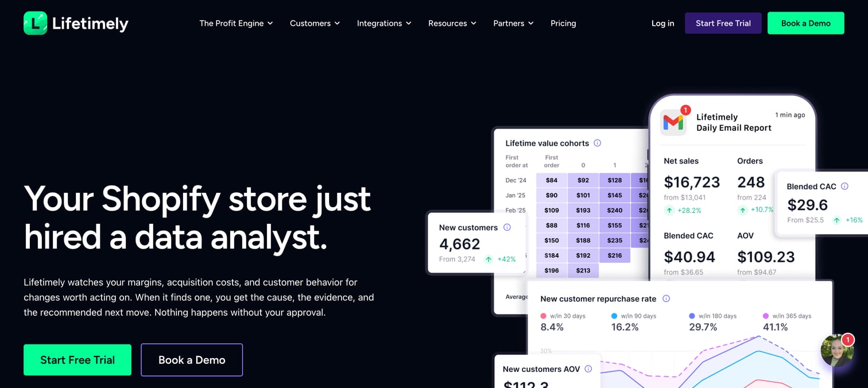Click the pink w/in 30 days legend dot
Image resolution: width=868 pixels, height=388 pixels.
[543, 316]
